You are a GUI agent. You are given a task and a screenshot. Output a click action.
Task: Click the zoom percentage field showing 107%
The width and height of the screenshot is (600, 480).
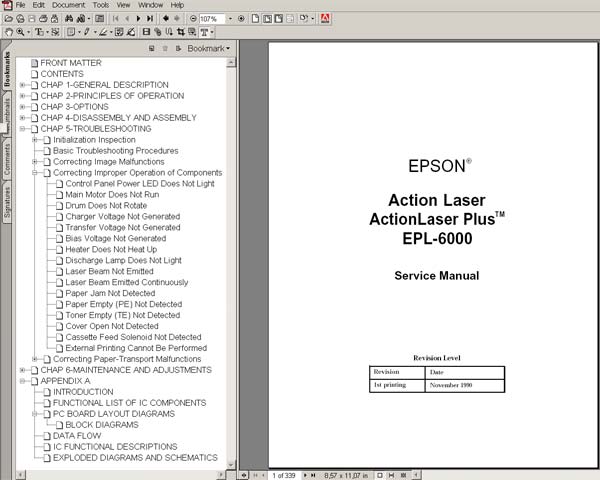click(x=212, y=19)
